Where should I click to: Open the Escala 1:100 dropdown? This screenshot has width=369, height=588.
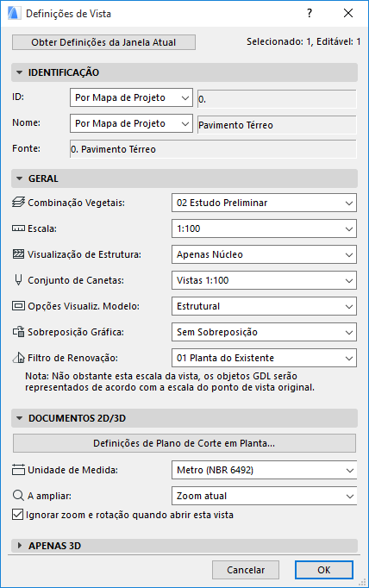[264, 228]
